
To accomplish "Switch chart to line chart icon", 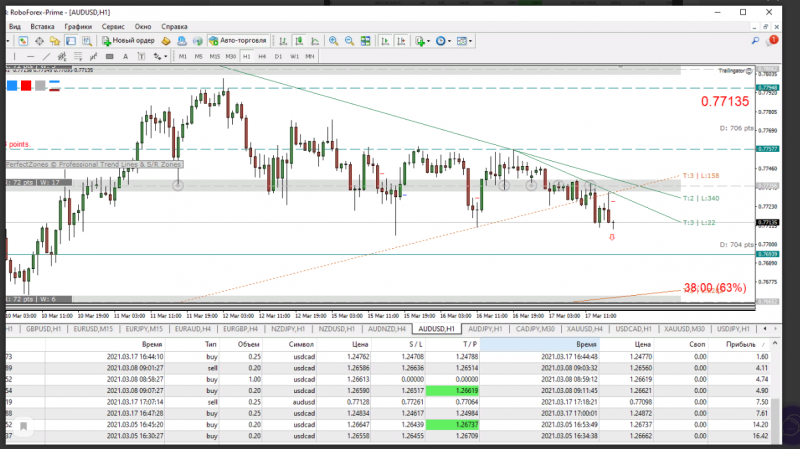I will tap(315, 41).
